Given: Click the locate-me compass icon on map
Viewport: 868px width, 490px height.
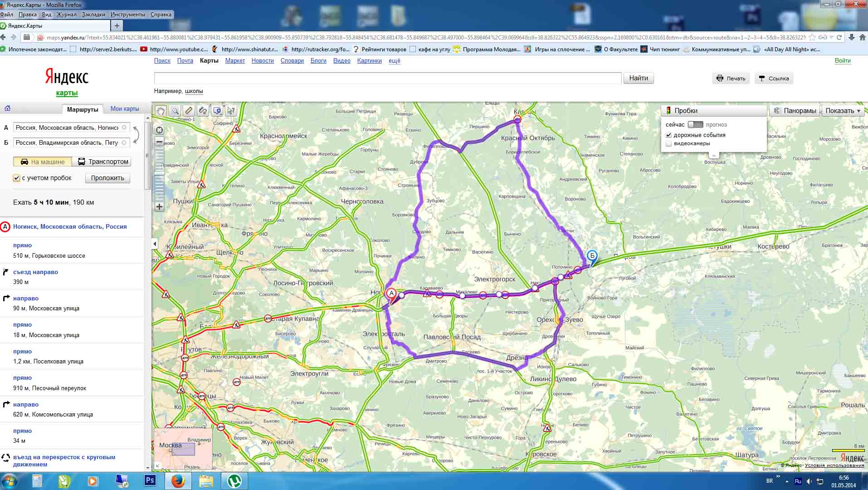Looking at the screenshot, I should pyautogui.click(x=160, y=131).
